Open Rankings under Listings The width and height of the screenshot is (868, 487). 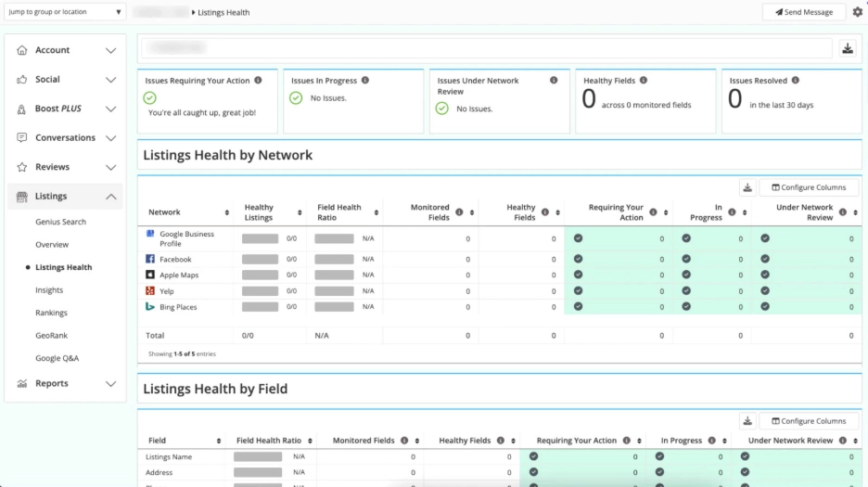[x=52, y=313]
